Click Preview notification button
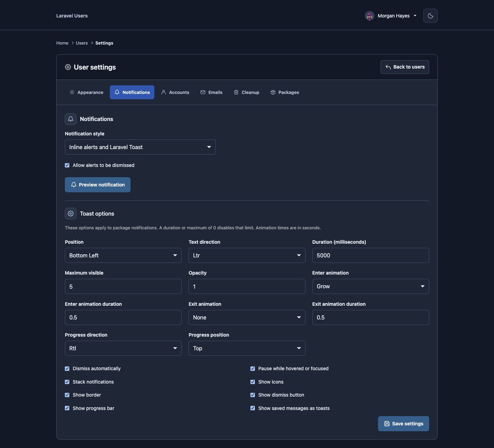This screenshot has width=494, height=448. [98, 185]
